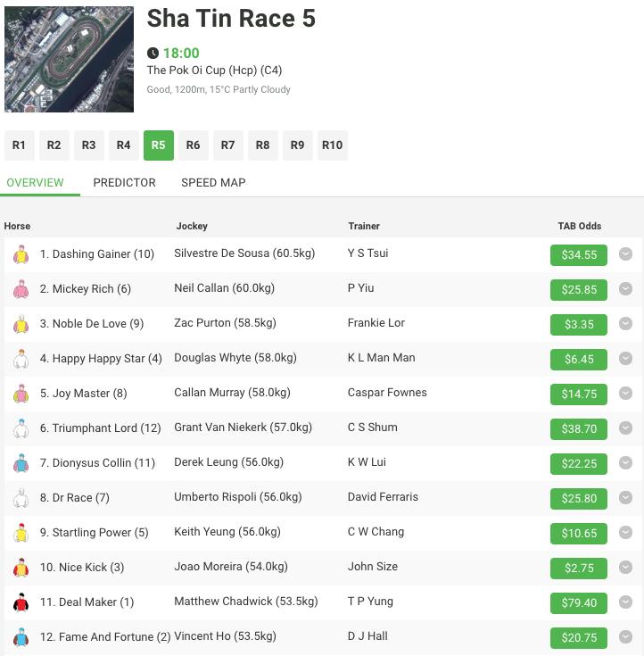Click Dionysus Collin's blue jockey silks icon
Viewport: 644px width, 656px height.
(21, 463)
